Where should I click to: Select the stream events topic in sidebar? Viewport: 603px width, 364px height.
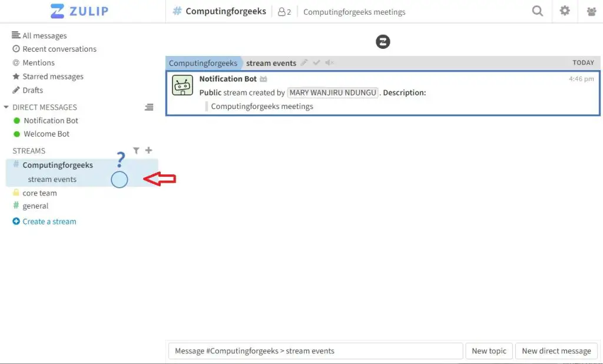(52, 179)
